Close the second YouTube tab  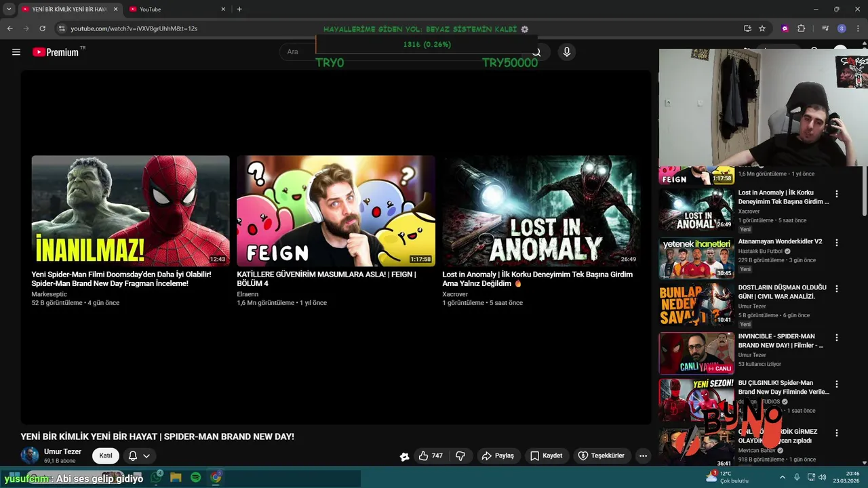(x=223, y=9)
